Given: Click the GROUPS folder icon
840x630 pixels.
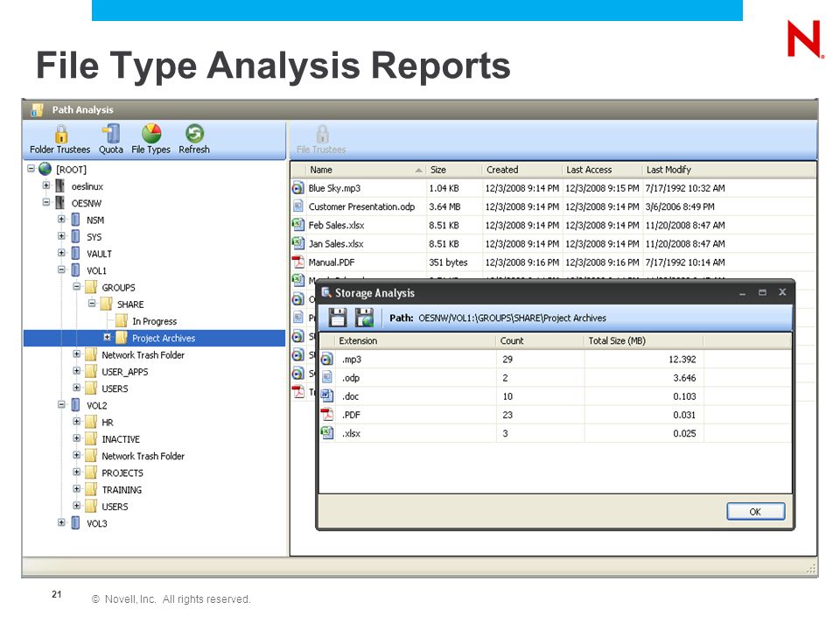Looking at the screenshot, I should pos(91,288).
